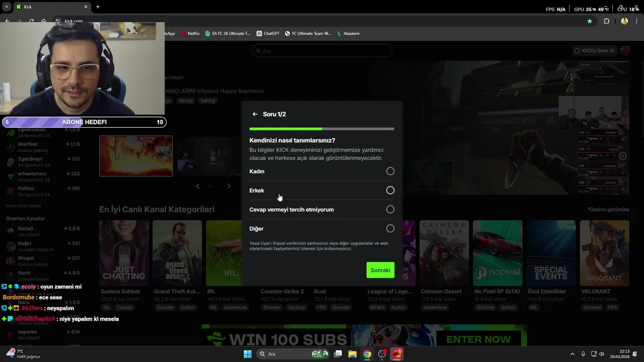Click the browser back arrow
644x362 pixels.
7,21
